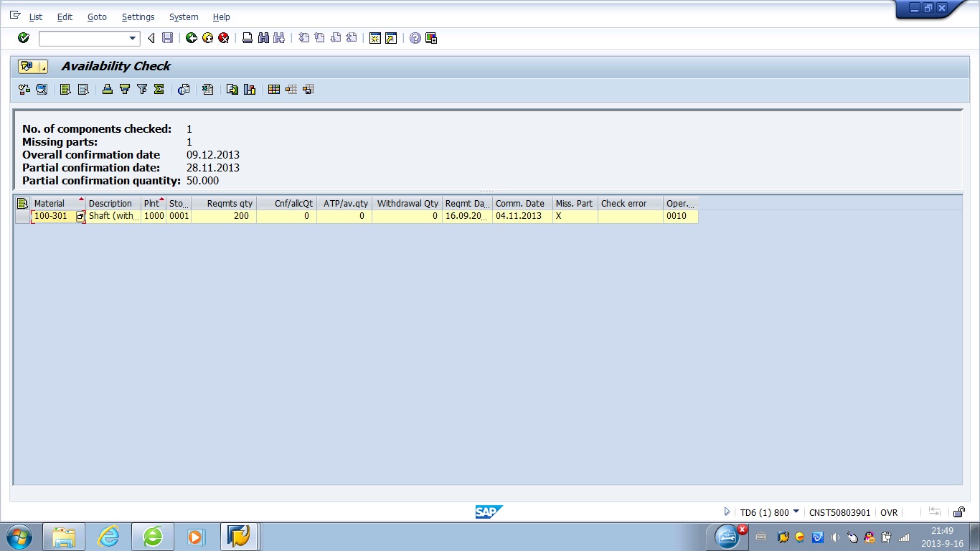Screen dimensions: 980x551
Task: Click the select-all icon in table corner
Action: (x=22, y=204)
